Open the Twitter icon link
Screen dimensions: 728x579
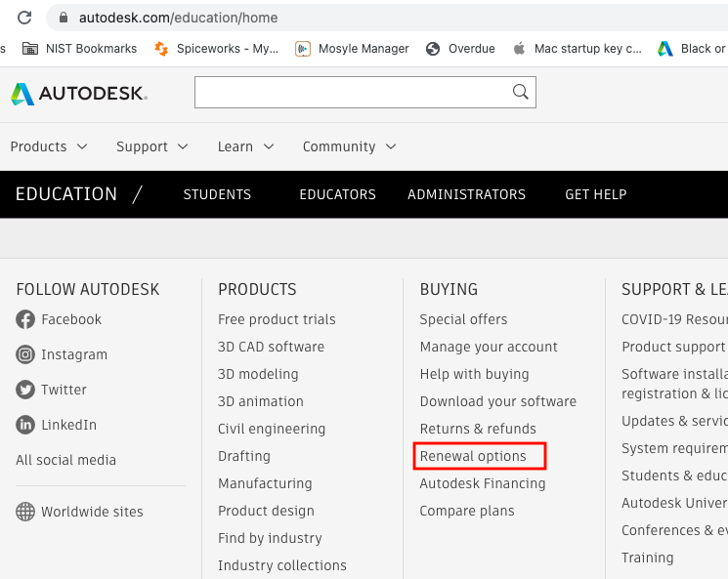coord(25,390)
